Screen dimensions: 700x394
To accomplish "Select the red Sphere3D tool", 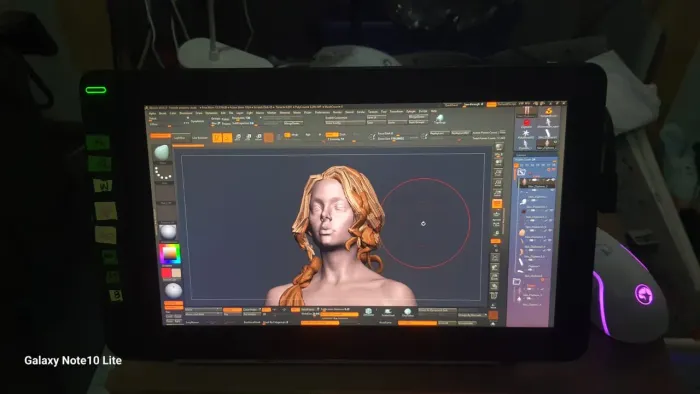I will pos(526,123).
